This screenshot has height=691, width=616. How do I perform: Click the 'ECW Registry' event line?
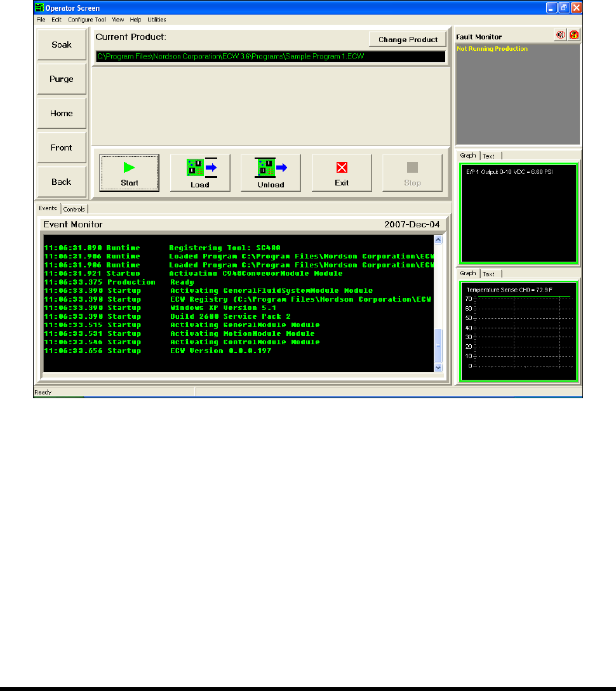click(x=238, y=299)
